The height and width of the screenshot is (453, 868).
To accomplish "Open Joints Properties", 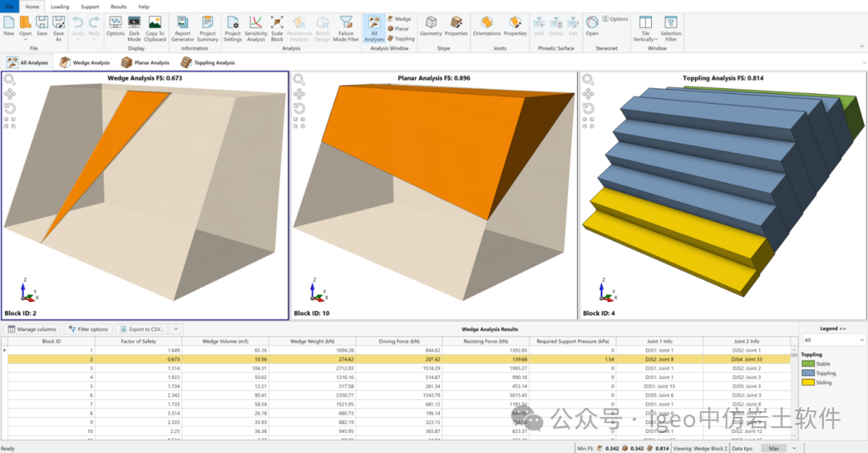I will 515,27.
